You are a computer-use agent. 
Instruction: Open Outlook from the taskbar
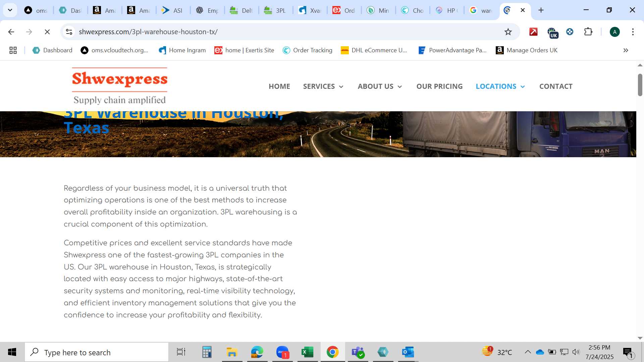click(x=408, y=352)
